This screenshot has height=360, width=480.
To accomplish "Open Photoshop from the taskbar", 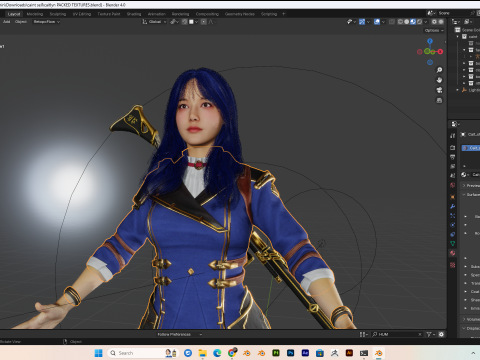I will (290, 353).
